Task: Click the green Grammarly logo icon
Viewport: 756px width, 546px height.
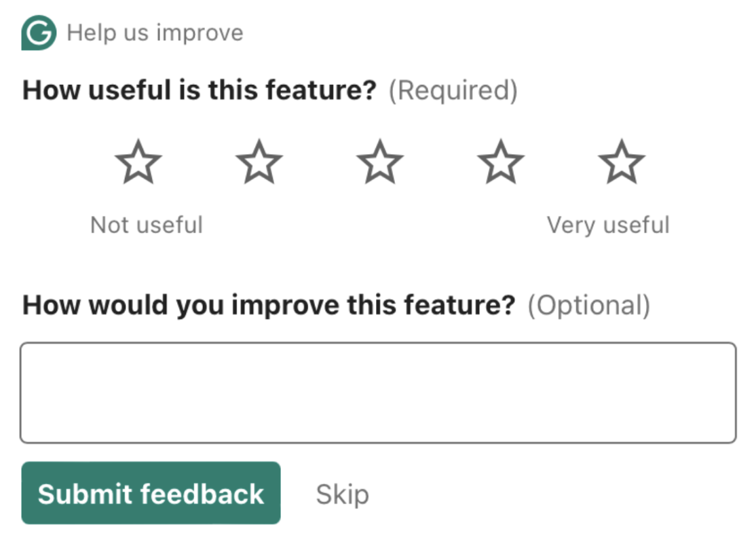Action: click(39, 33)
